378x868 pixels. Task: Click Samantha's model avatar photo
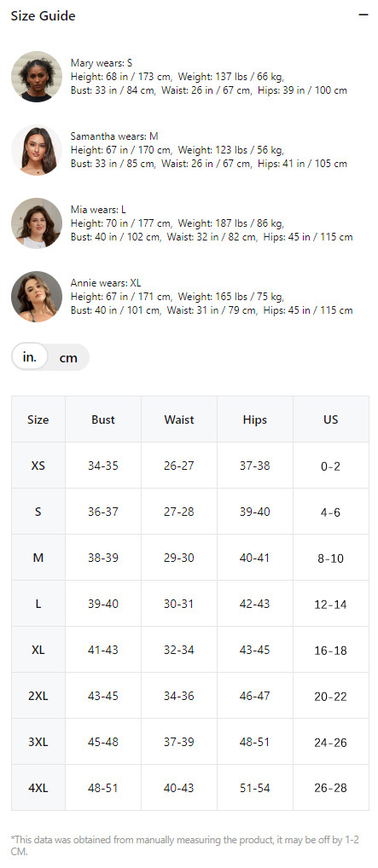[37, 150]
